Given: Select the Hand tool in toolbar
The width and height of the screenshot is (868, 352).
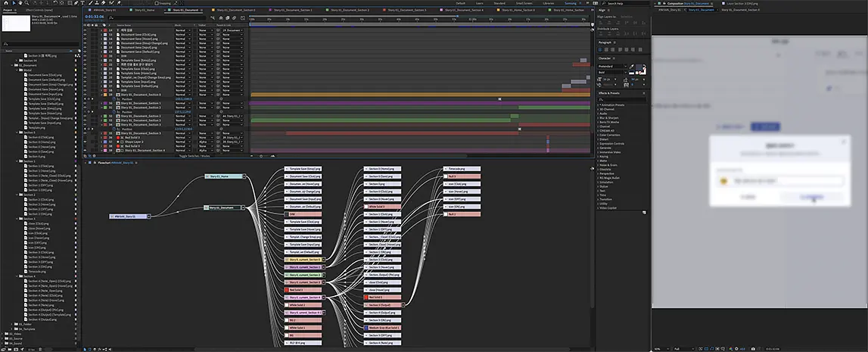Looking at the screenshot, I should 20,3.
